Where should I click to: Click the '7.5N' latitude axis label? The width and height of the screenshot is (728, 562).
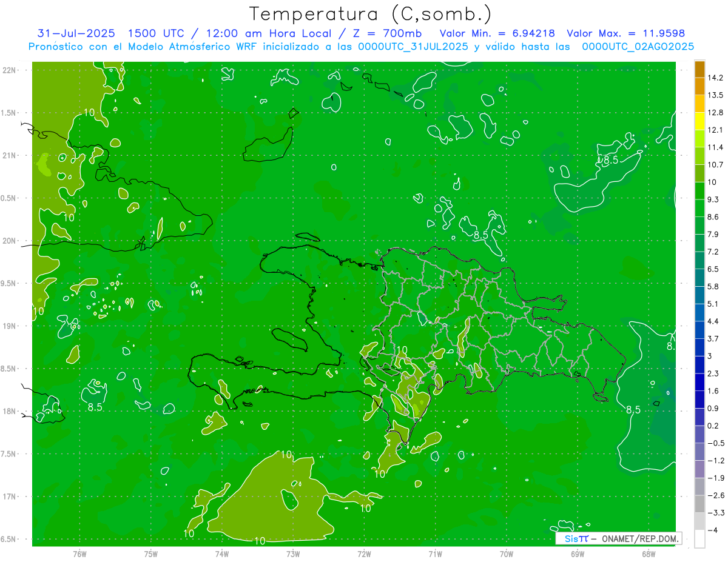click(x=9, y=454)
